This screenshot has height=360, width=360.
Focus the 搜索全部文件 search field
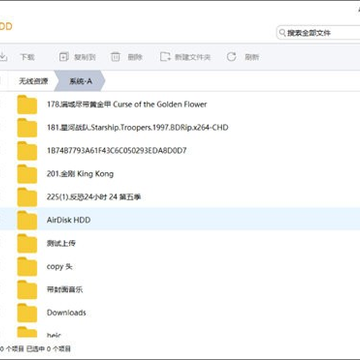point(319,33)
